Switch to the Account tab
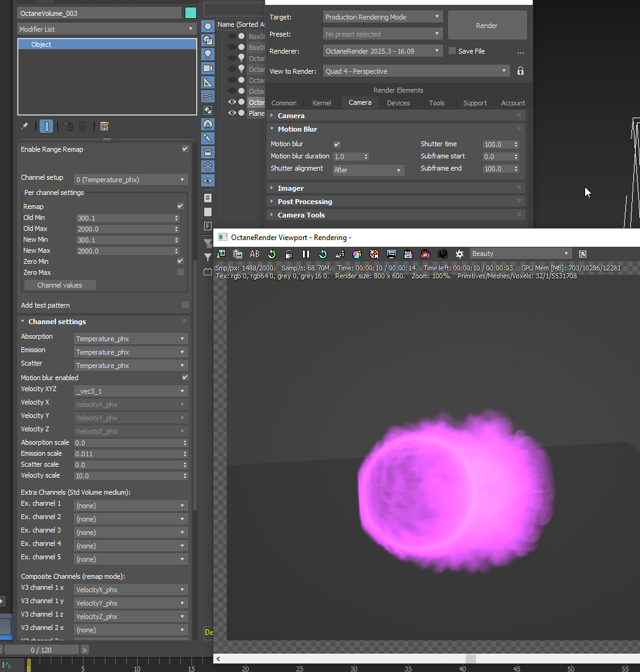The height and width of the screenshot is (672, 640). 513,103
